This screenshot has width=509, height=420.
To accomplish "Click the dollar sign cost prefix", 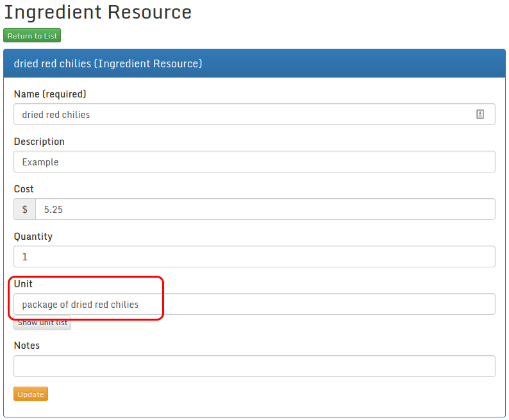I will pyautogui.click(x=25, y=209).
